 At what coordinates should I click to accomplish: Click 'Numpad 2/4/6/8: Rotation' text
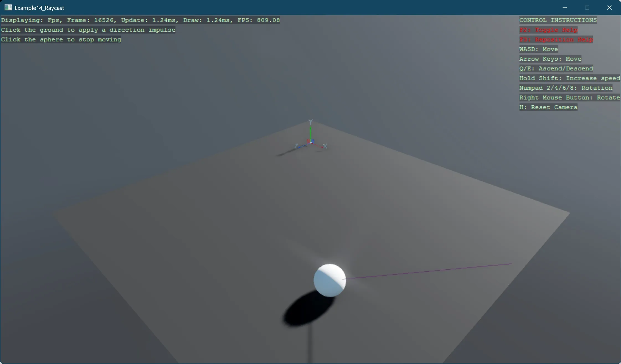point(566,88)
